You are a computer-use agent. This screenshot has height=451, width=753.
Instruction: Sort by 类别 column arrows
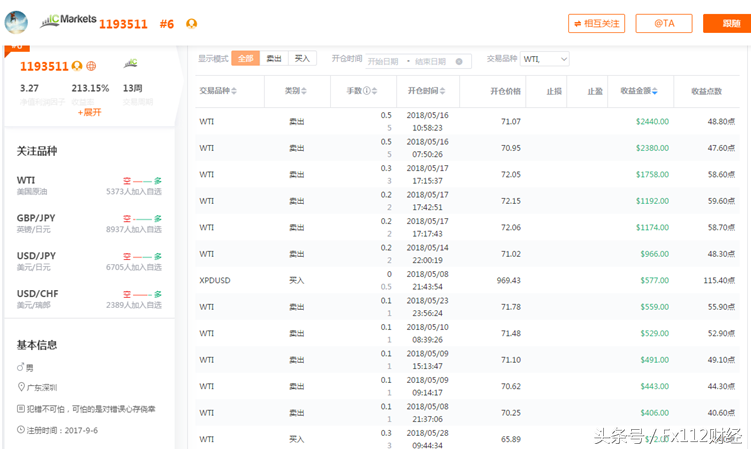[x=304, y=91]
